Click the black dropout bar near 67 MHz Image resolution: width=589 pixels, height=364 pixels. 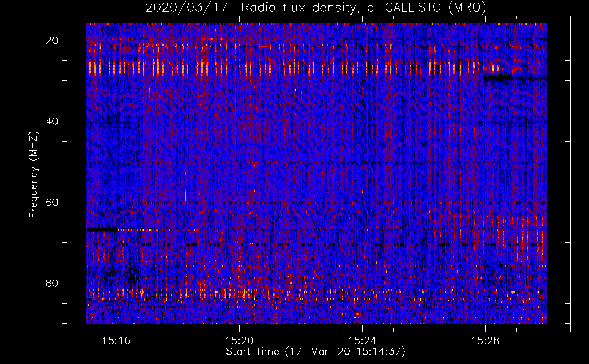tap(102, 230)
